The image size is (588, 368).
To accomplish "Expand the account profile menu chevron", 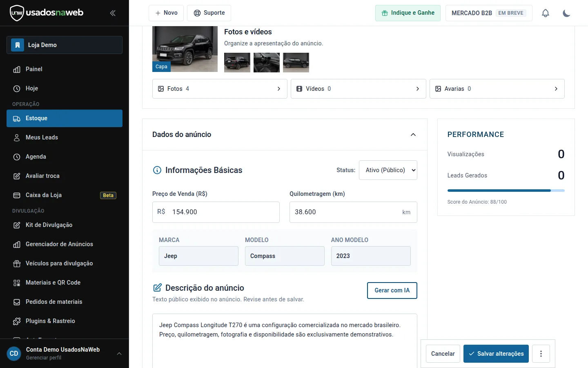I will [x=119, y=354].
